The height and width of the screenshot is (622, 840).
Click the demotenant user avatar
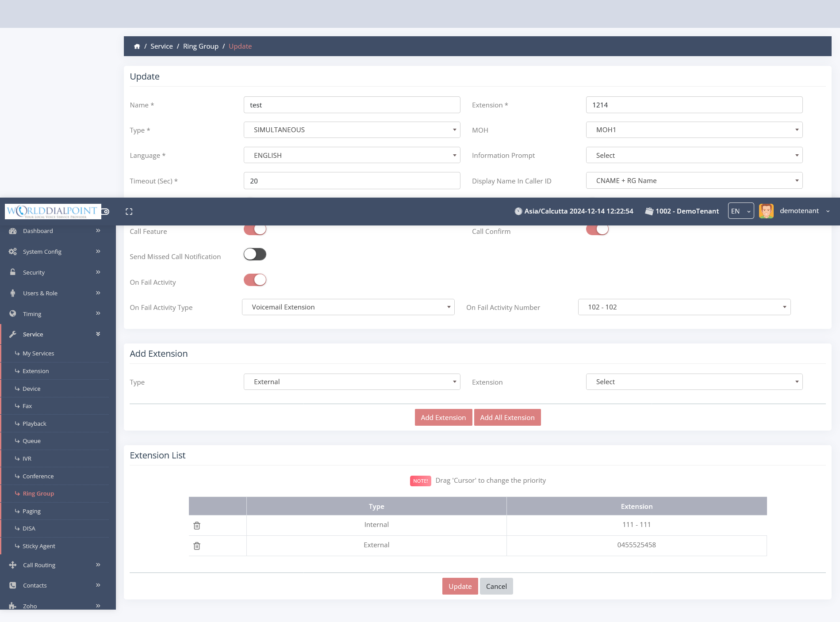tap(766, 211)
